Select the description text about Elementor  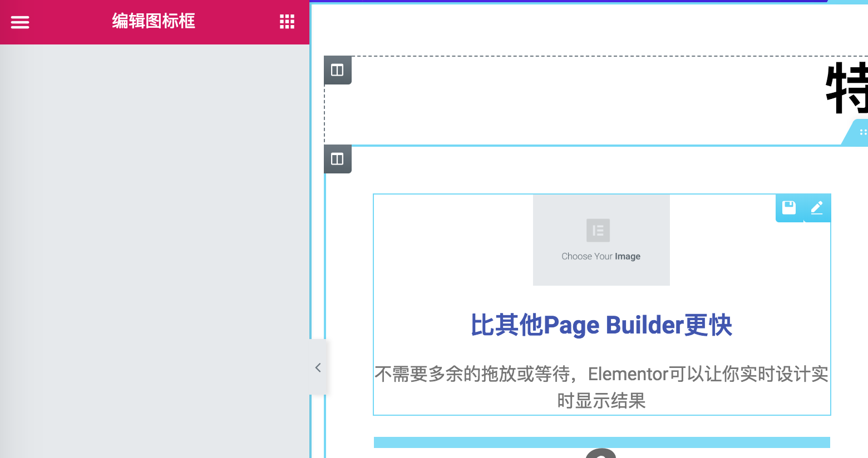pyautogui.click(x=601, y=387)
